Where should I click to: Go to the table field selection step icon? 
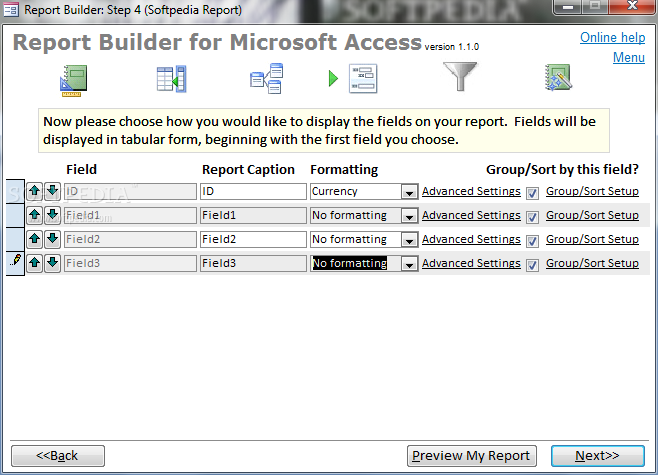click(171, 79)
